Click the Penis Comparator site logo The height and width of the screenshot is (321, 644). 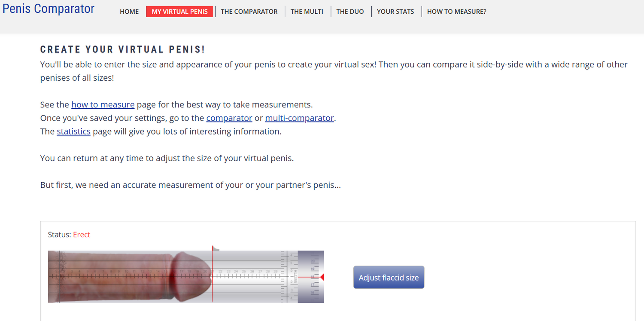(x=49, y=9)
